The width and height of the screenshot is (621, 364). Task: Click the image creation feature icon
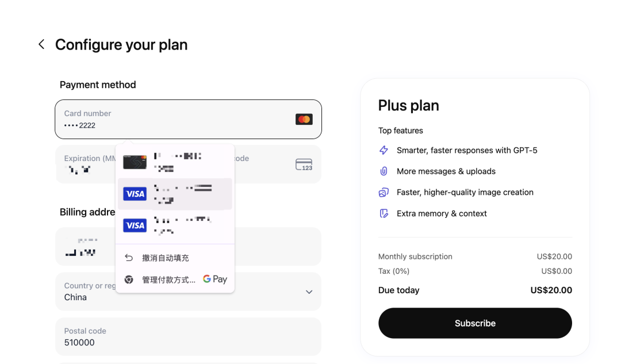tap(384, 193)
